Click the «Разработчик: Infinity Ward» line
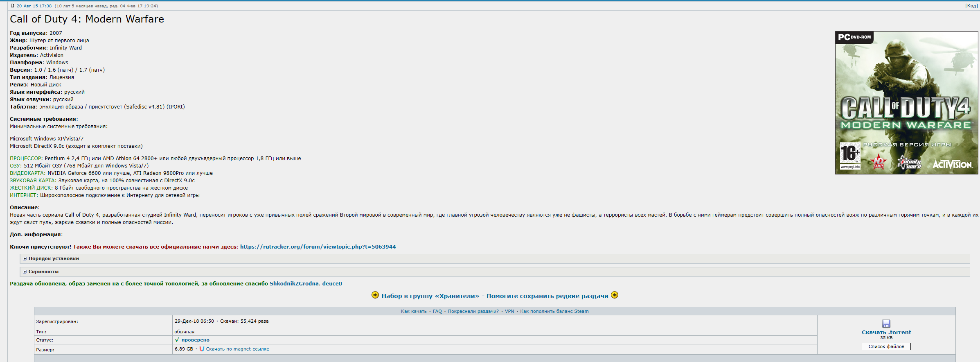 [46, 48]
